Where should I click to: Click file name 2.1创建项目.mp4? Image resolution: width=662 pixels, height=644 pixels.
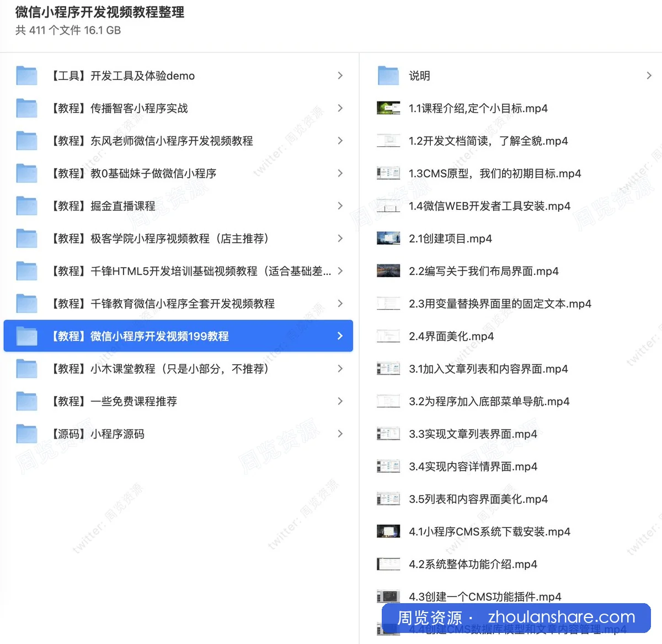coord(450,238)
